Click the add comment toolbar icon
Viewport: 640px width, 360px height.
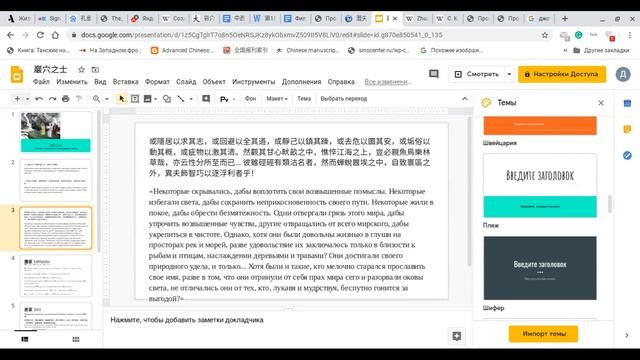coord(206,99)
